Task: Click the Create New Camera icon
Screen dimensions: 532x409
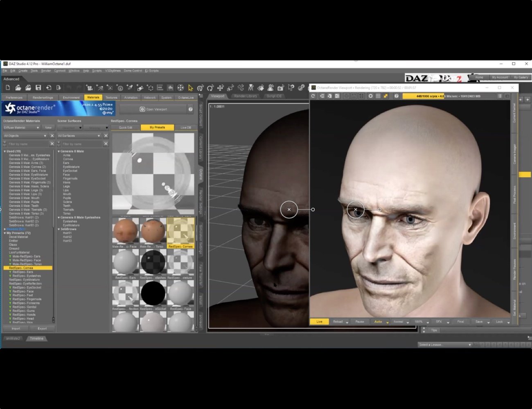Action: [x=89, y=88]
